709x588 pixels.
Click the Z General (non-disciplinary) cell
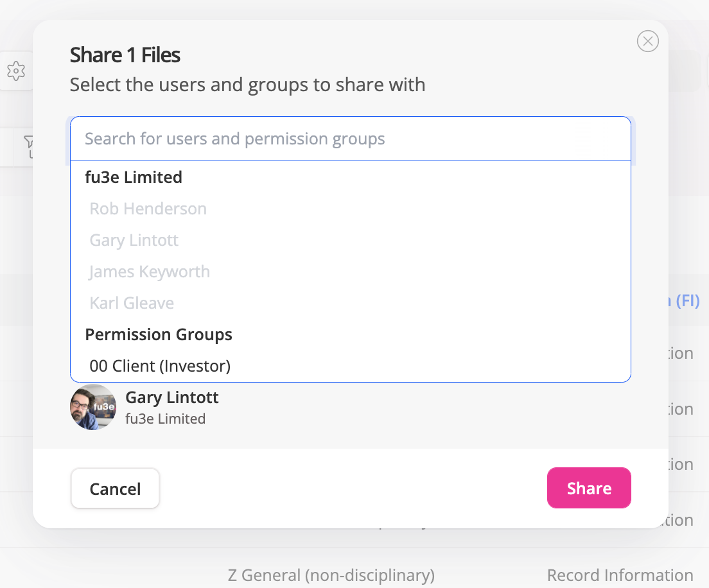click(x=331, y=575)
